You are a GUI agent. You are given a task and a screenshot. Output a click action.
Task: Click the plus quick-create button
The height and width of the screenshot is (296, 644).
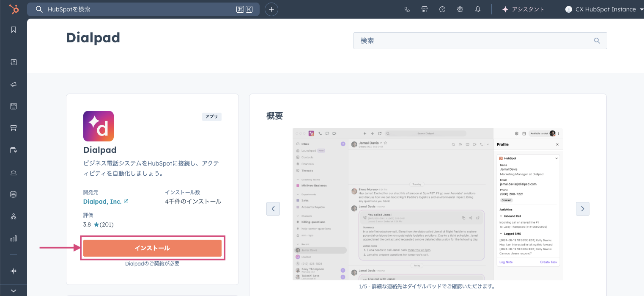click(271, 9)
